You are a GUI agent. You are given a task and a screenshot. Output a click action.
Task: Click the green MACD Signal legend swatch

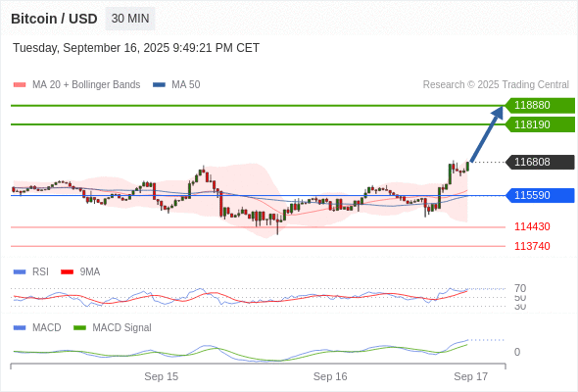[x=79, y=328]
